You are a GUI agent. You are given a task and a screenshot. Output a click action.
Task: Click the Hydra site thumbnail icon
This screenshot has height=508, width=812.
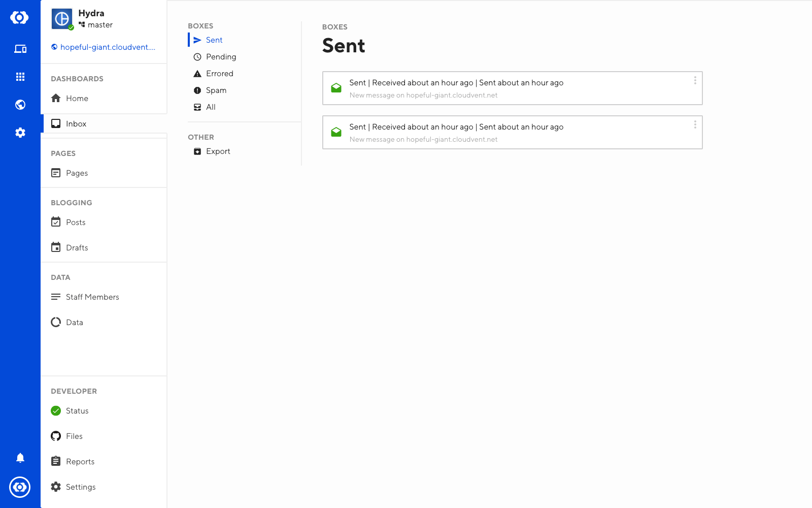click(62, 19)
